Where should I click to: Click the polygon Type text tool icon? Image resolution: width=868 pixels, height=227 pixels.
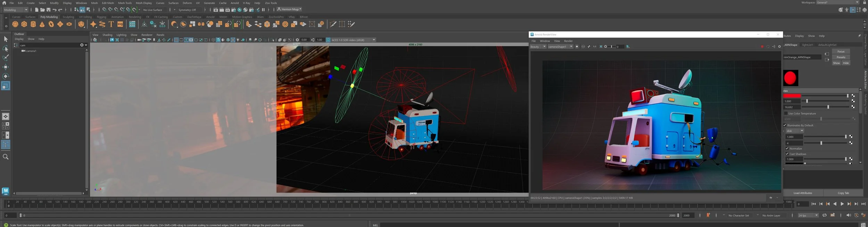111,24
